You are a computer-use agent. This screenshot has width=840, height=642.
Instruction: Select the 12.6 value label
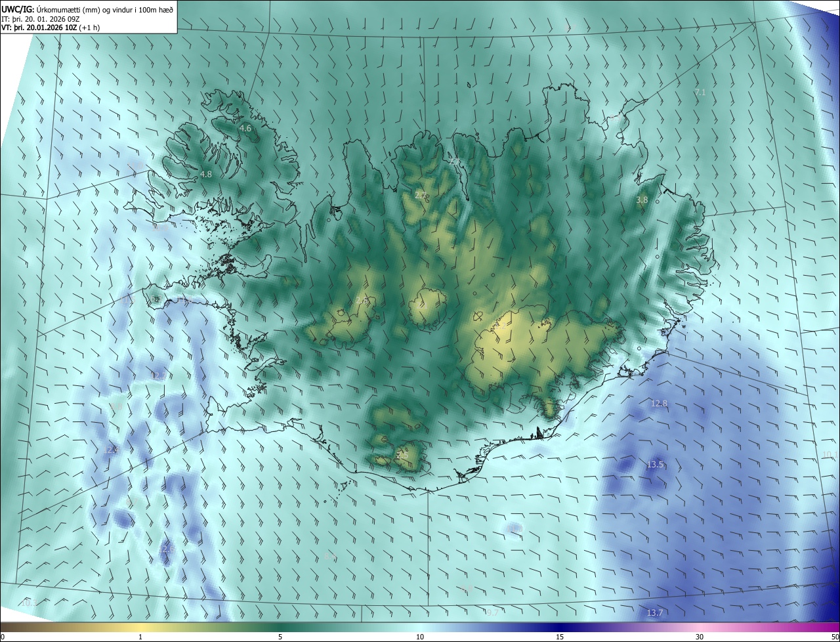tap(167, 549)
